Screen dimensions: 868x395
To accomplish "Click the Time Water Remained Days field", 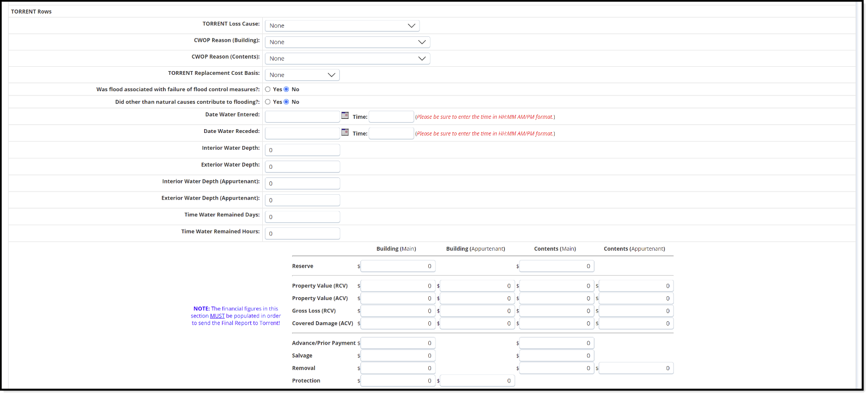I will (302, 216).
